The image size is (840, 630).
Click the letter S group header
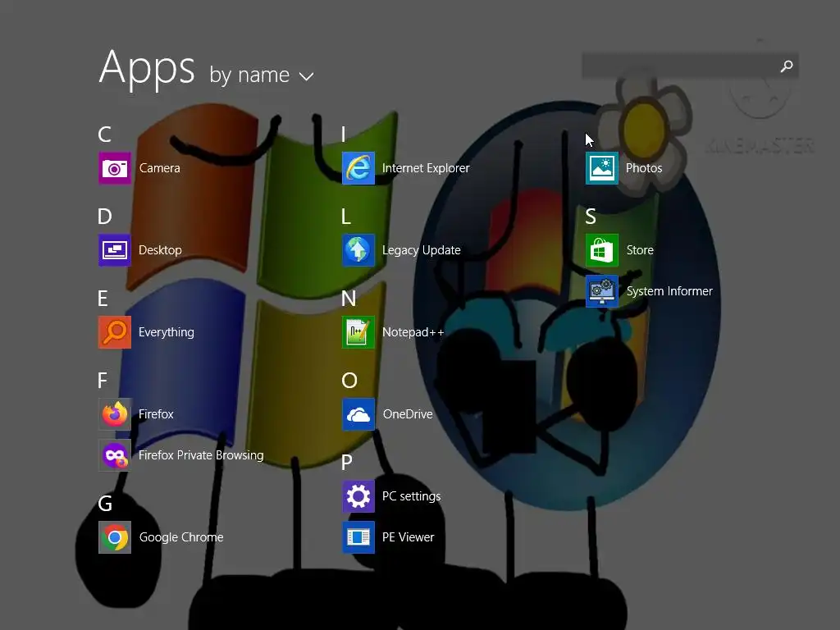pos(591,217)
